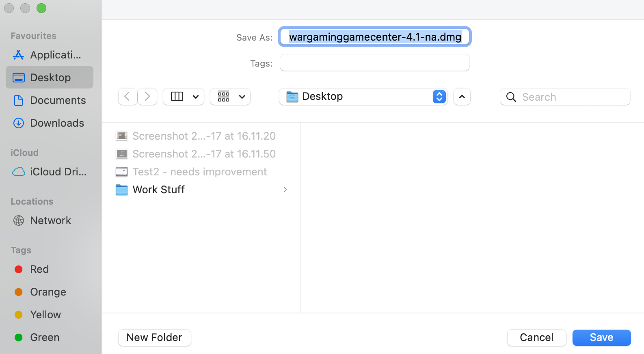Select Desktop in the Favourites sidebar

(x=50, y=78)
